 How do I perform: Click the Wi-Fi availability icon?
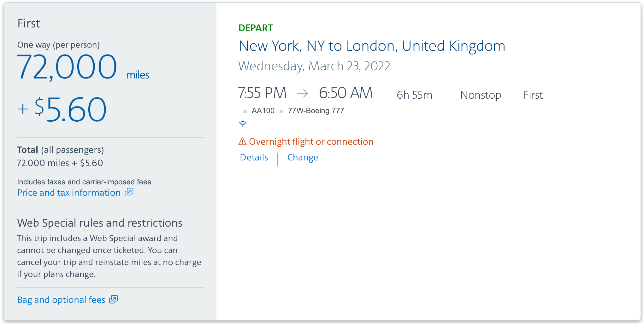(243, 124)
